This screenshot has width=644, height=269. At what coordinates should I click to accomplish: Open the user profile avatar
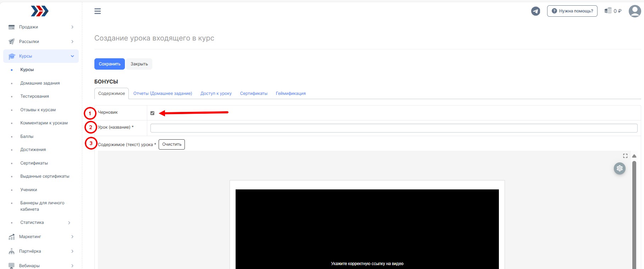(x=635, y=11)
